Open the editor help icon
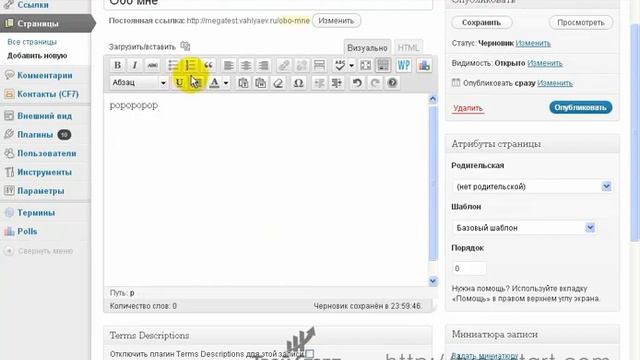The image size is (640, 360). pos(392,83)
